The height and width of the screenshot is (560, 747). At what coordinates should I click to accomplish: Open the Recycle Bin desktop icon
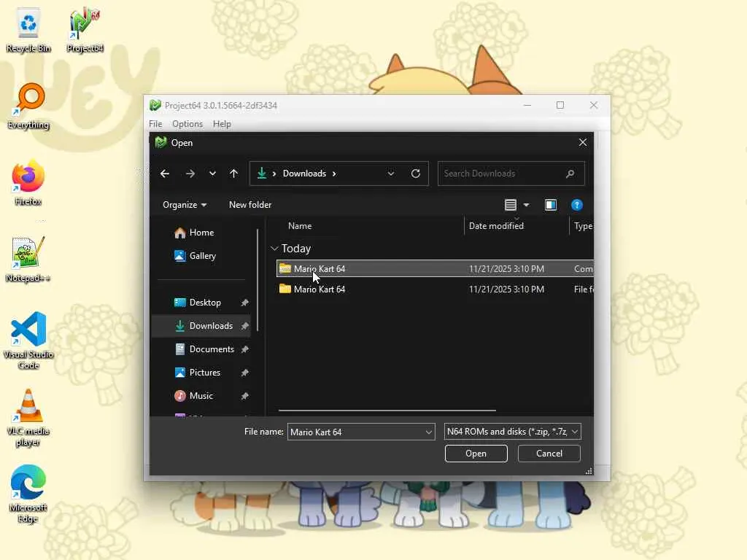(x=28, y=29)
